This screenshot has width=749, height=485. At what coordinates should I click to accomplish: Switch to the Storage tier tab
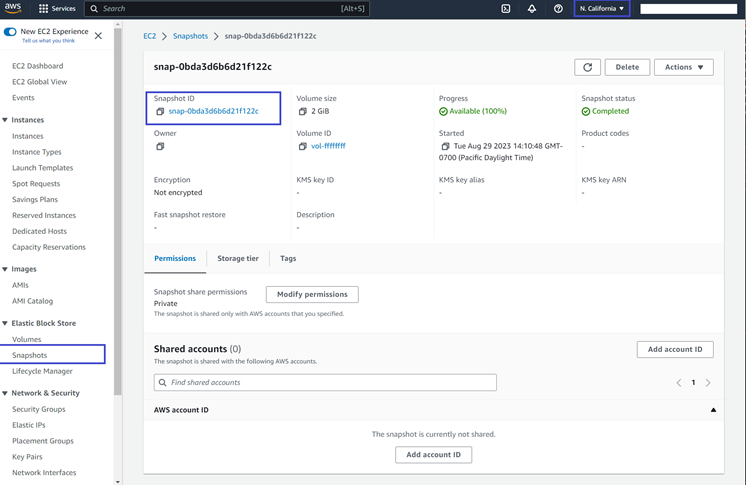[238, 258]
